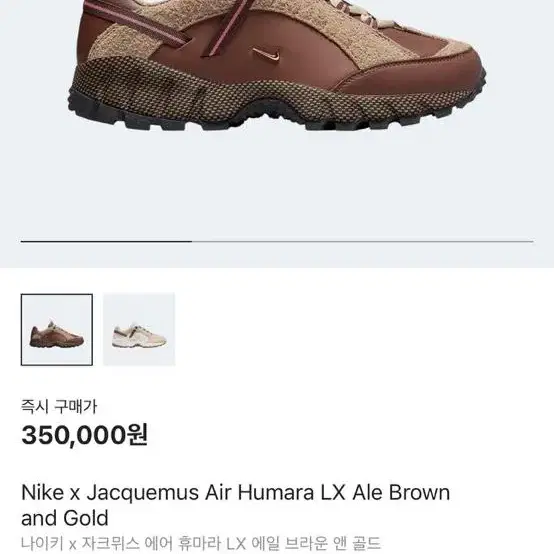554x554 pixels.
Task: Click the empty image area below shoe
Action: (277, 184)
